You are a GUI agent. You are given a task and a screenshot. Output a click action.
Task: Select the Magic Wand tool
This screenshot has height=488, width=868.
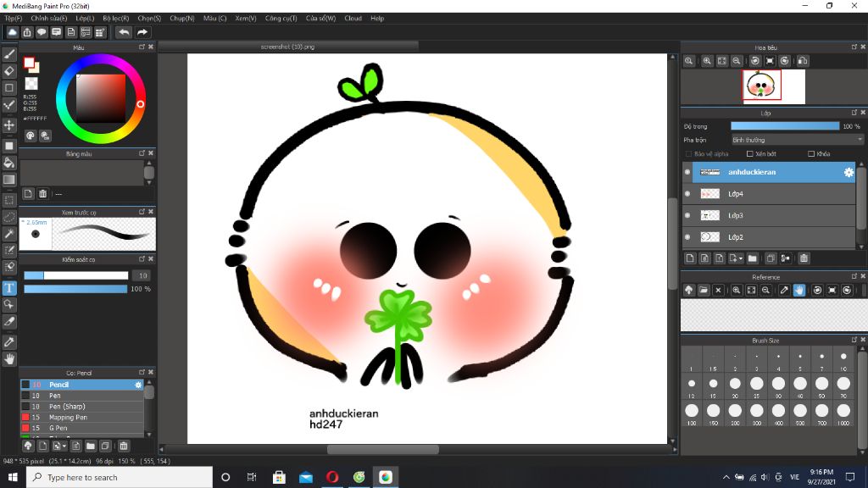9,234
